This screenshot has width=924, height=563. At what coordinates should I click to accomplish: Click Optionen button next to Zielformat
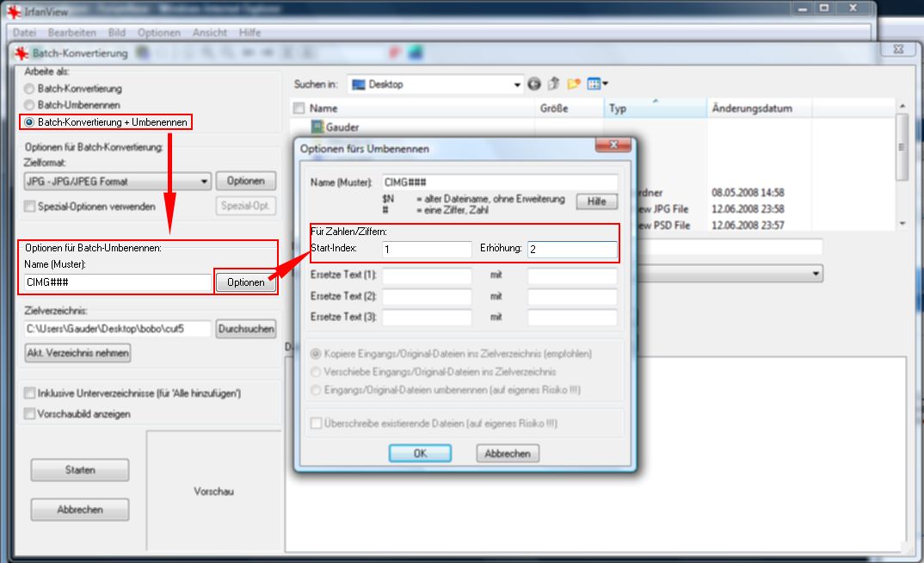pos(246,181)
